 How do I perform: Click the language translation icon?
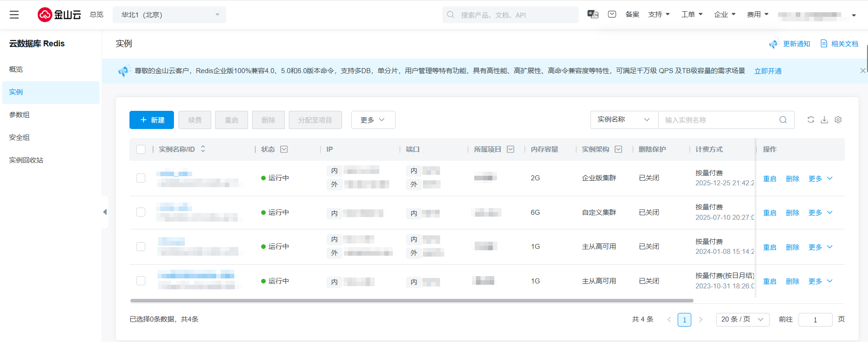[x=593, y=15]
